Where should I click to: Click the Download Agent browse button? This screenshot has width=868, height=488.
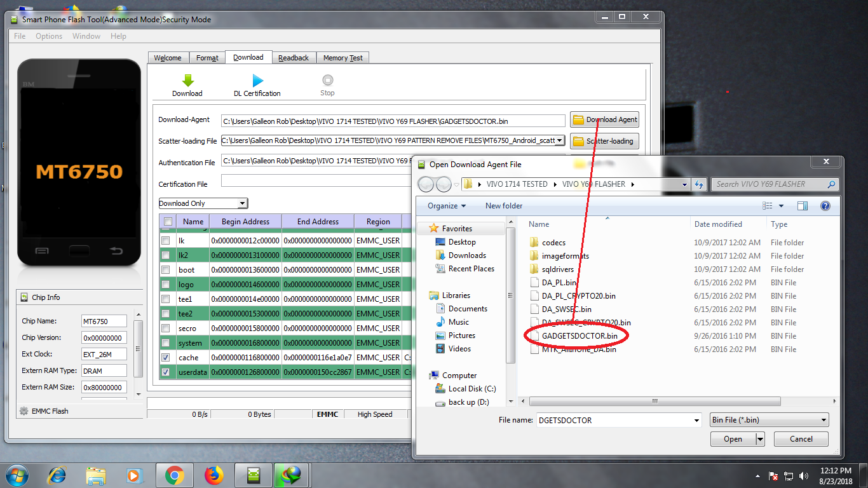point(604,119)
